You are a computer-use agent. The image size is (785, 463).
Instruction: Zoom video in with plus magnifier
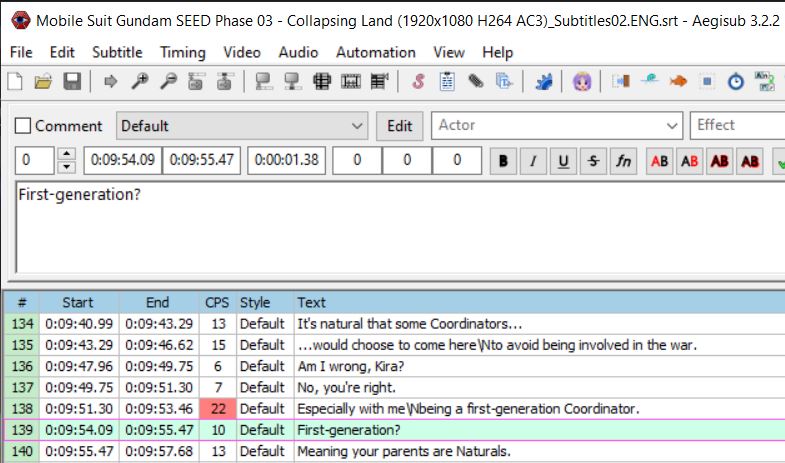pyautogui.click(x=140, y=81)
